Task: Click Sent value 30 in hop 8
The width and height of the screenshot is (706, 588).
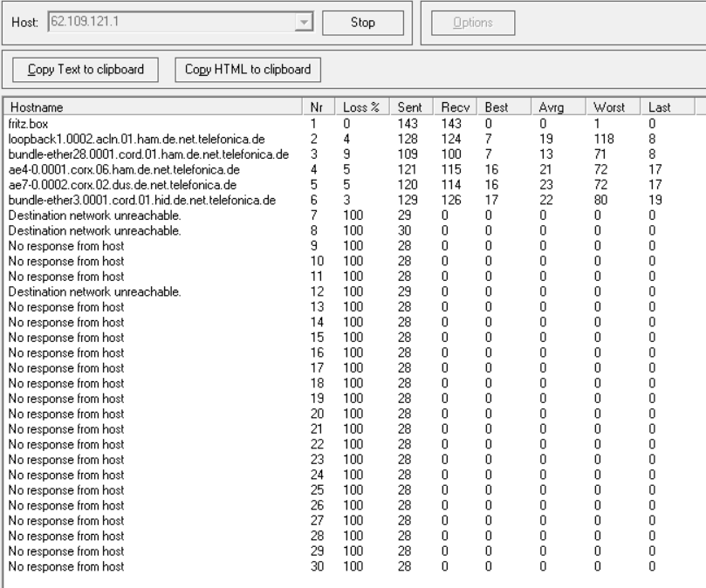Action: (x=404, y=231)
